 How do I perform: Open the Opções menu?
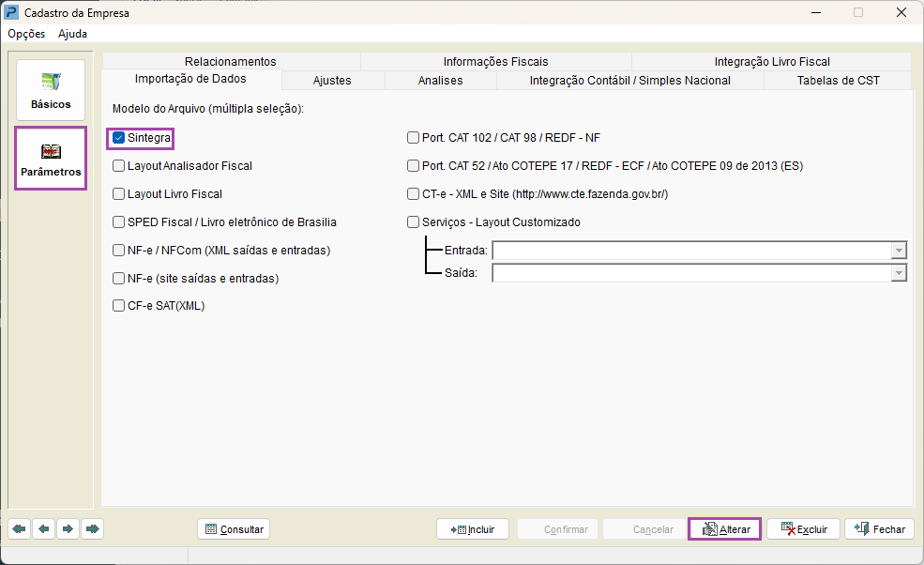tap(26, 34)
